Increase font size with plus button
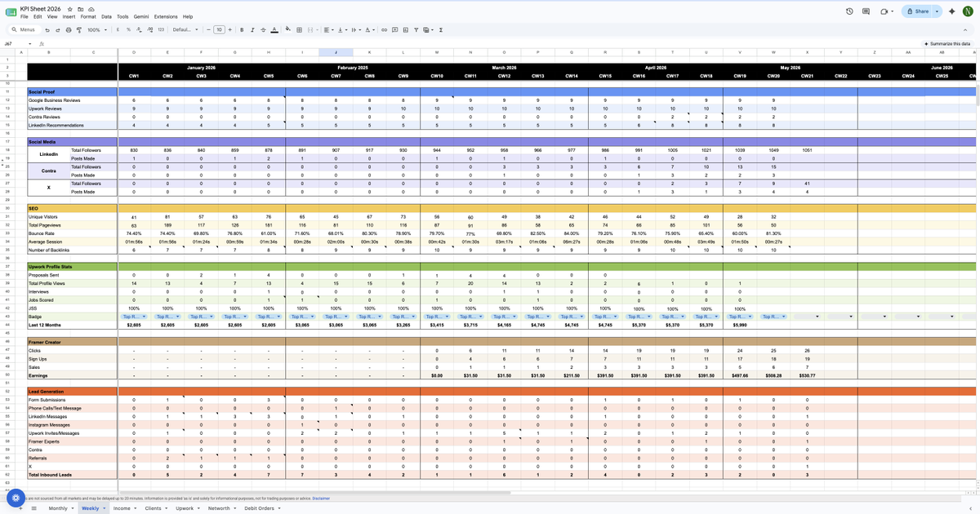Image resolution: width=980 pixels, height=514 pixels. 230,29
